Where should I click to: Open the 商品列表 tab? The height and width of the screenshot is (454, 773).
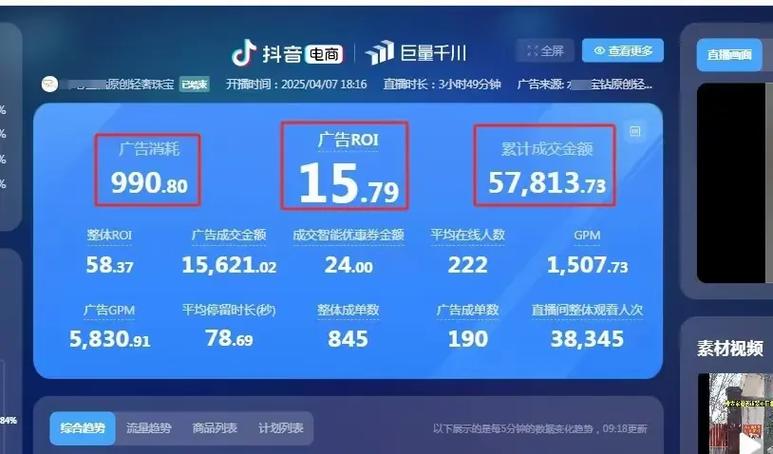tap(215, 428)
